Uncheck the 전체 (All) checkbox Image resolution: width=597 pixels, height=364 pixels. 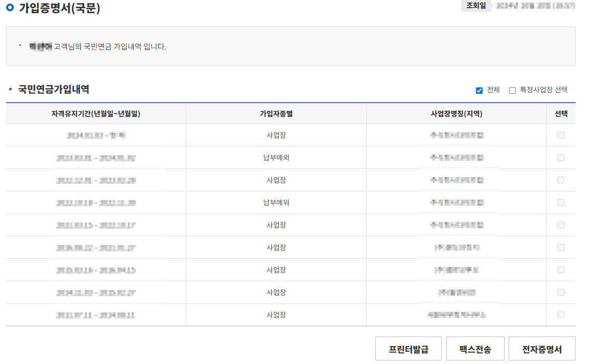click(479, 90)
